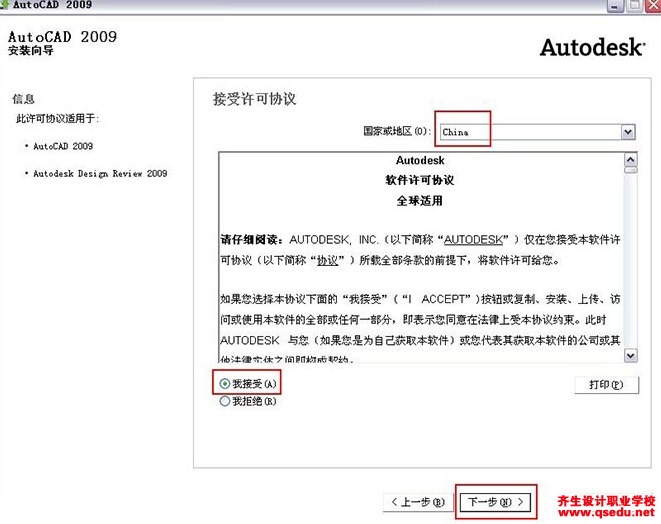
Task: Click the AutoCAD 2009 item in info list
Action: point(63,146)
